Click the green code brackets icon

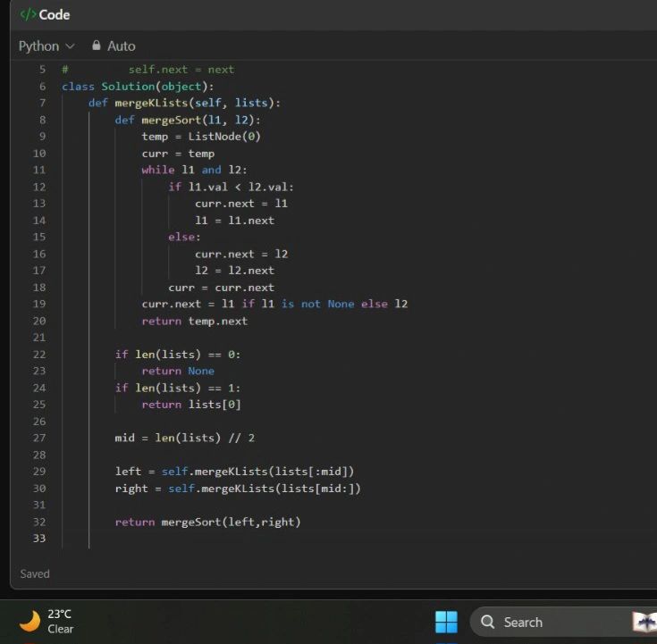point(28,14)
